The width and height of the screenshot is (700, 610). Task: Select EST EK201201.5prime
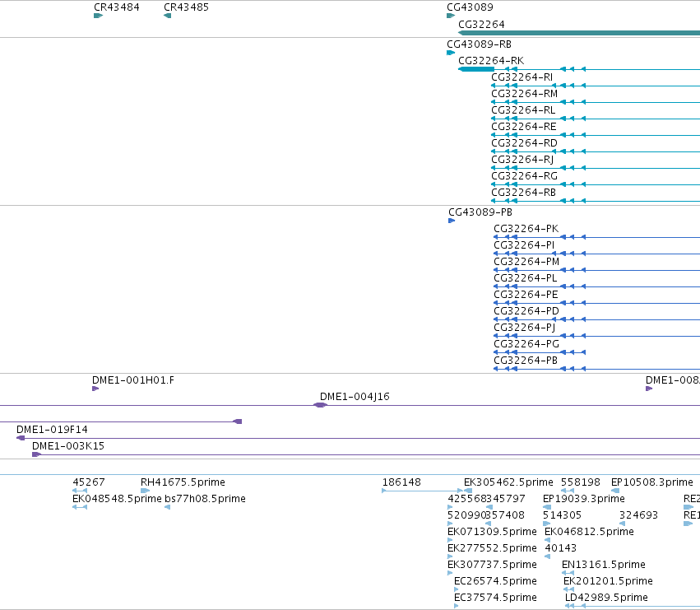[x=608, y=582]
